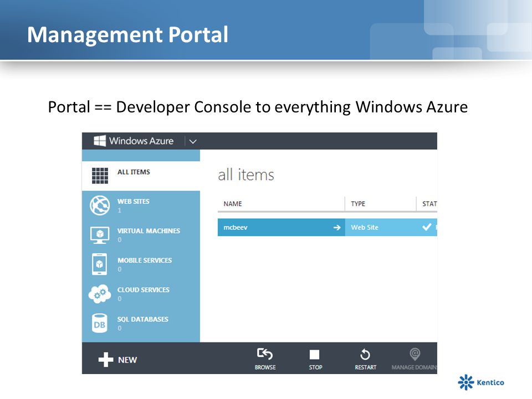This screenshot has width=532, height=399.
Task: Click the Windows Azure title text
Action: 141,141
